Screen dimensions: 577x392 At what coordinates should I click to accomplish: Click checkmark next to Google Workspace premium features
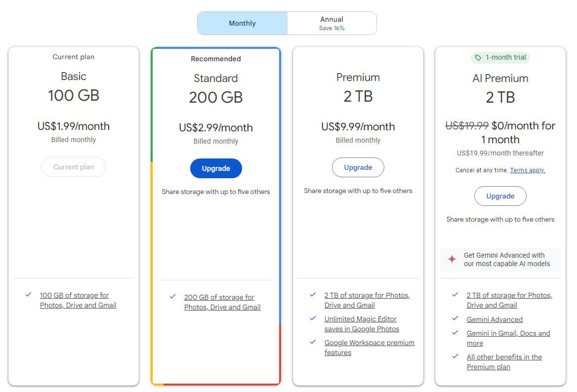click(313, 342)
